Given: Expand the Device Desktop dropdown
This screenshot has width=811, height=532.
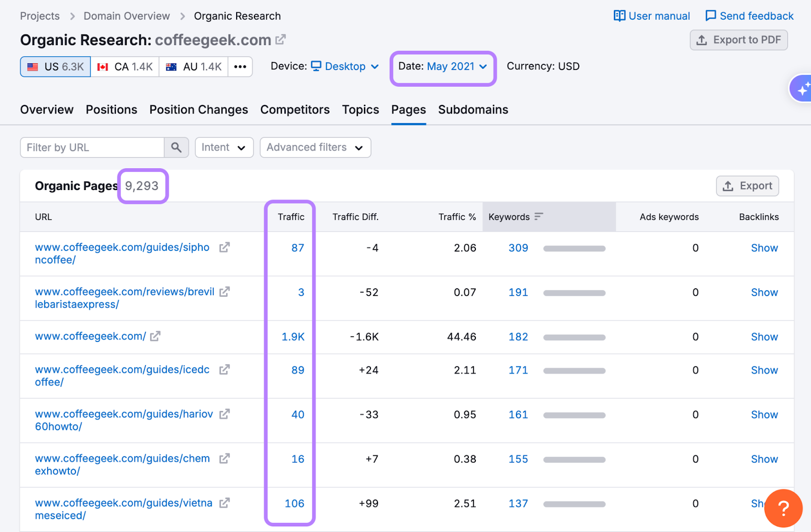Looking at the screenshot, I should coord(345,66).
